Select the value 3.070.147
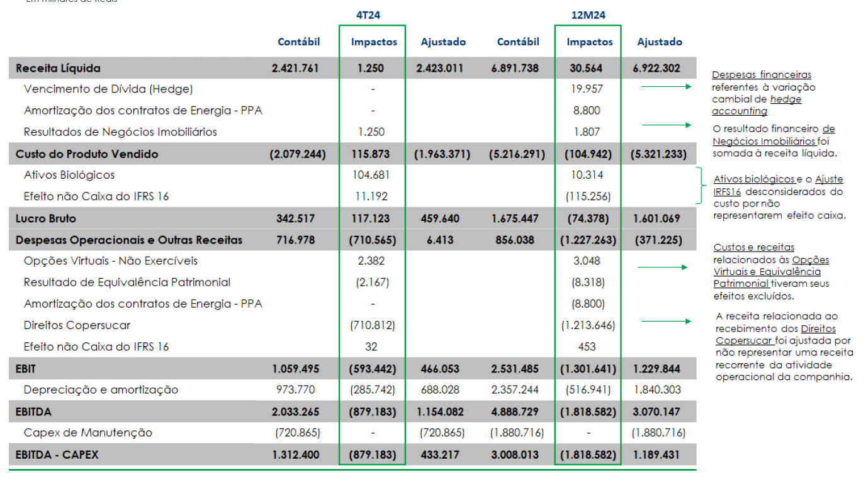Image resolution: width=868 pixels, height=482 pixels. point(657,412)
